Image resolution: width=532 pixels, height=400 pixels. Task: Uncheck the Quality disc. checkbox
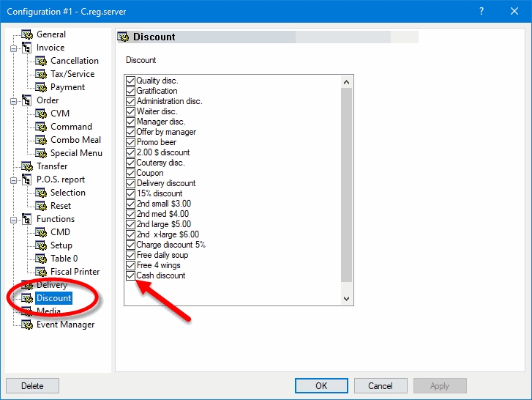click(131, 81)
